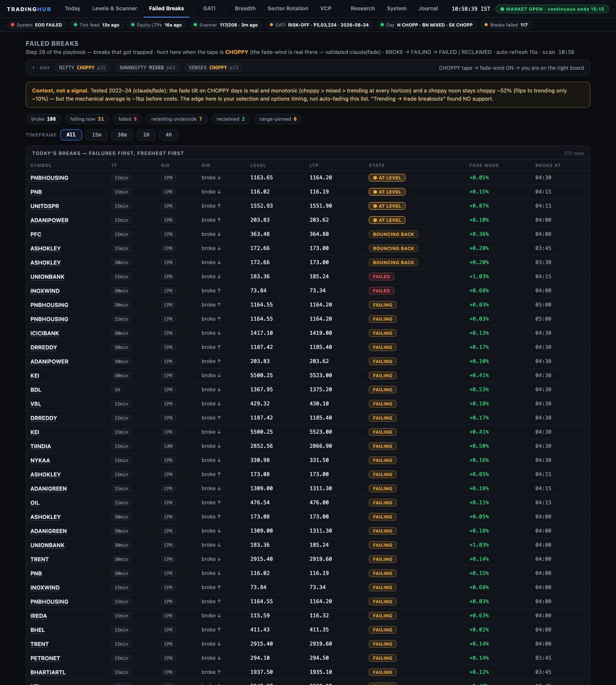616x685 pixels.
Task: Open the UNITDSPR symbol link
Action: point(45,206)
